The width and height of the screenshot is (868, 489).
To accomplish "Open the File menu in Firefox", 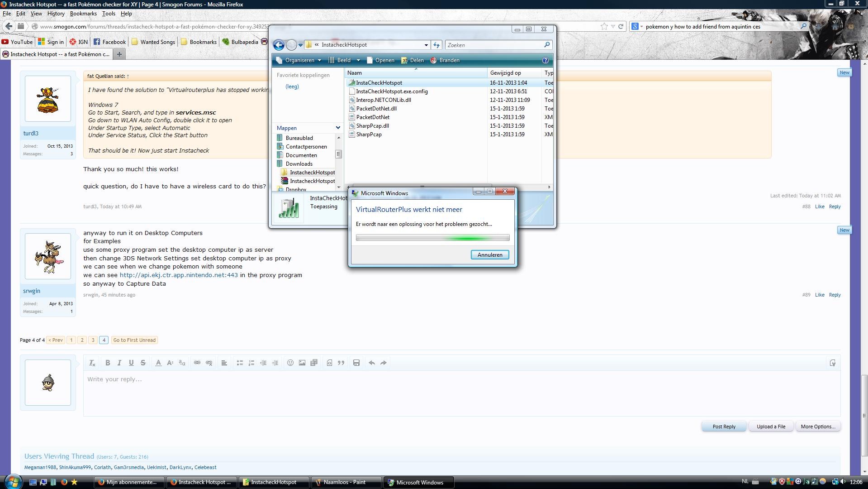I will pos(7,14).
